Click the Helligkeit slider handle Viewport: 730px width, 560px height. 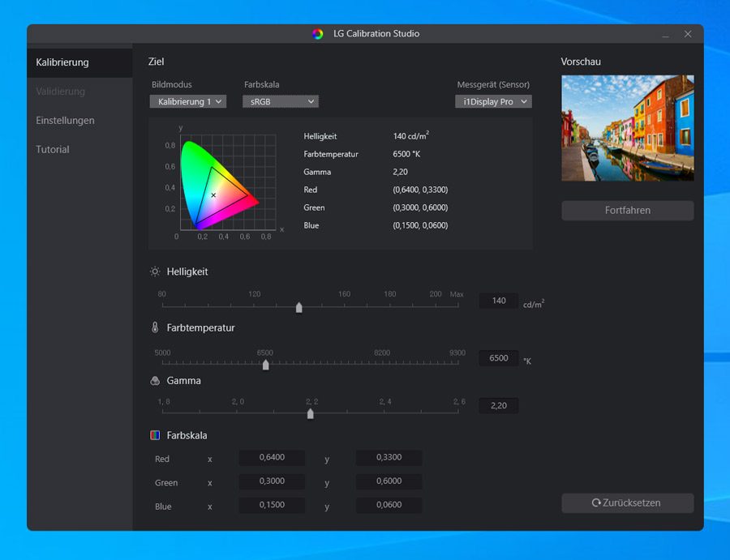(x=298, y=307)
